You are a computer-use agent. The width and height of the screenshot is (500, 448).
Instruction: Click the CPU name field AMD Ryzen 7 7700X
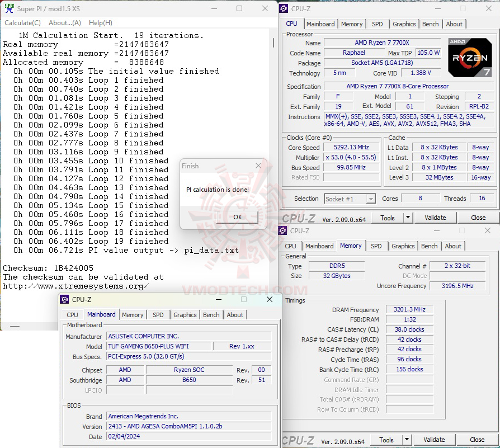[x=381, y=43]
